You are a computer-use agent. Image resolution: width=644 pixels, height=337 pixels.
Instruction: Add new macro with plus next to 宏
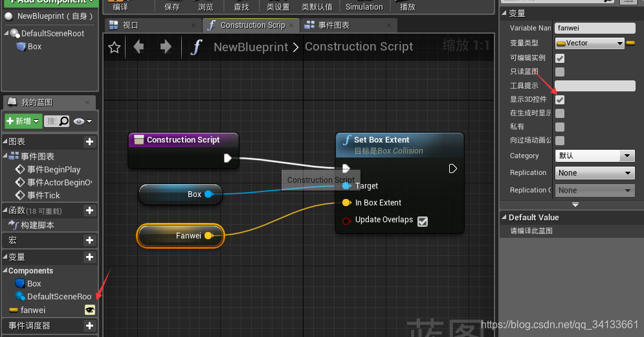[89, 240]
